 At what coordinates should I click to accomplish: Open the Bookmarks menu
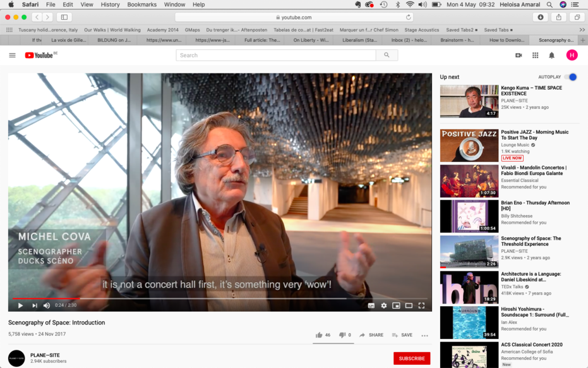coord(141,4)
